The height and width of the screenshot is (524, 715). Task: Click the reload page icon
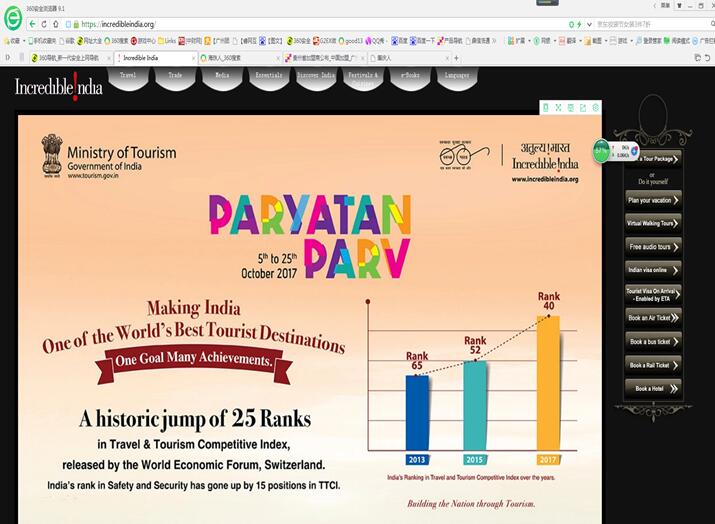pos(44,24)
